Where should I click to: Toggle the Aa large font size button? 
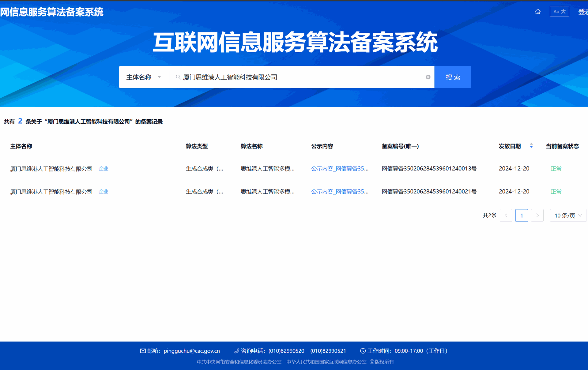point(559,12)
